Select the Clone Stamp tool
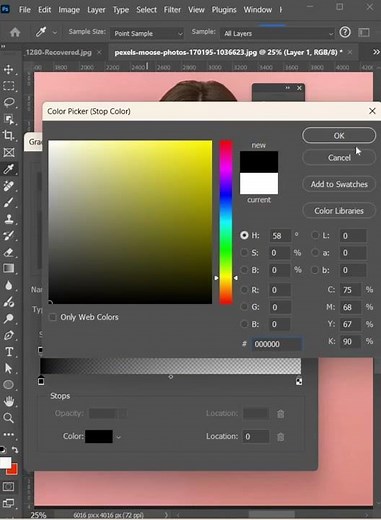The height and width of the screenshot is (520, 381). [9, 219]
